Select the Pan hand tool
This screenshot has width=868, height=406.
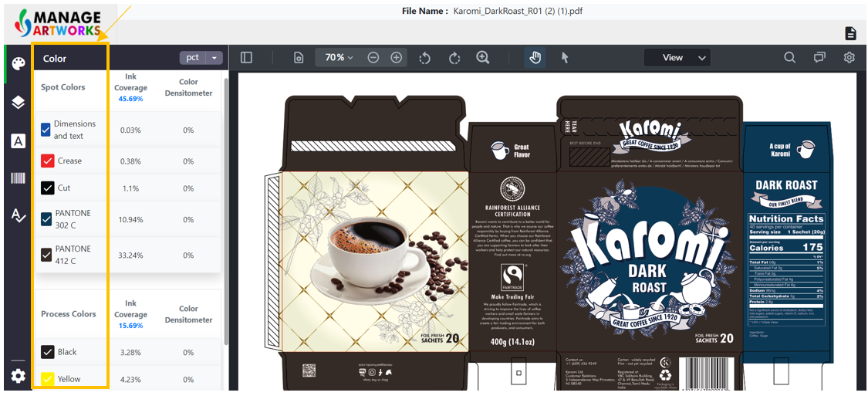pos(535,58)
